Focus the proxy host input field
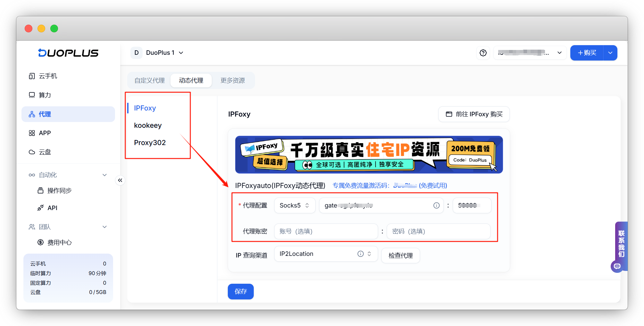Viewport: 644px width, 326px height. [x=381, y=206]
